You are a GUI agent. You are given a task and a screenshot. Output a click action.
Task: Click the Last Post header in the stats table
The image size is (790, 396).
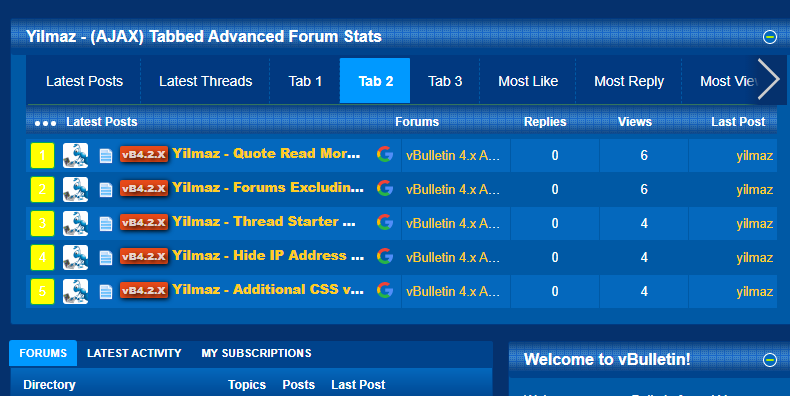tap(738, 122)
